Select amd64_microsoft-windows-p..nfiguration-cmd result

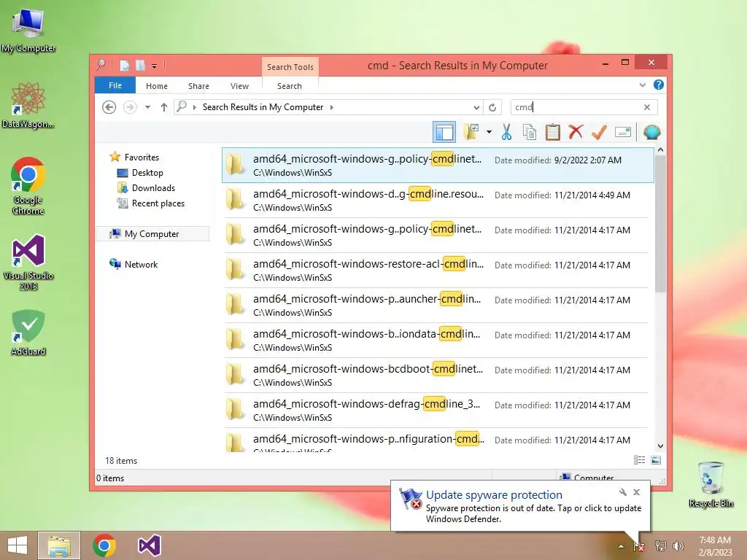pyautogui.click(x=436, y=440)
